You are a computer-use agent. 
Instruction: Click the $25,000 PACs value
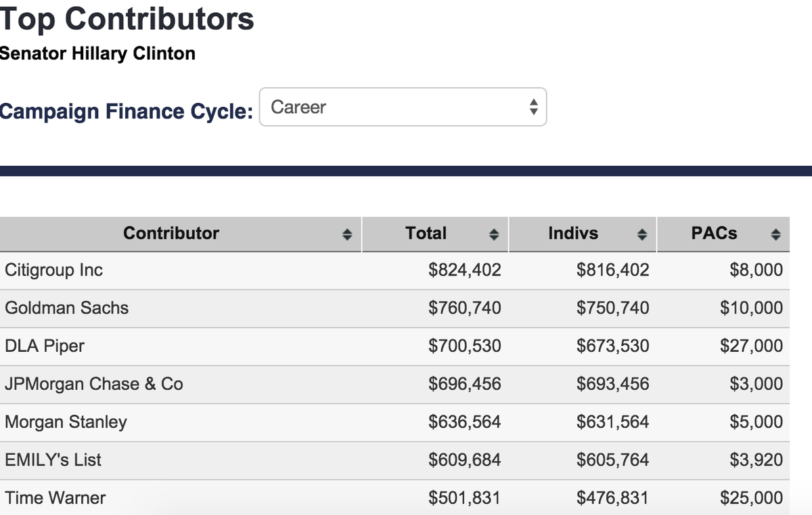coord(752,497)
